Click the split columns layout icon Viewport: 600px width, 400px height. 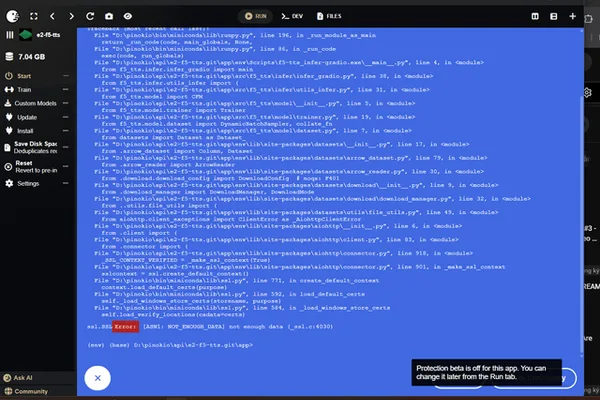tap(535, 16)
